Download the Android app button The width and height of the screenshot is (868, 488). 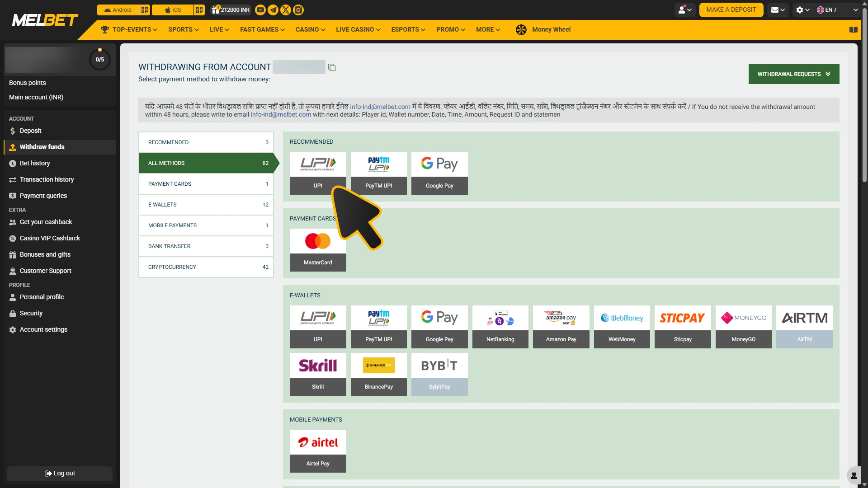tap(118, 10)
